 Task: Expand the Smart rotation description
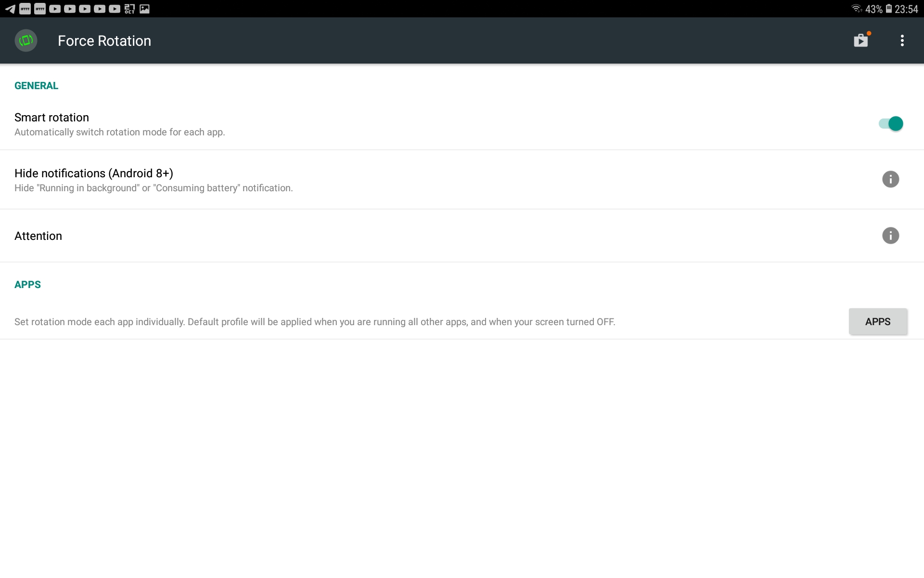pos(119,132)
